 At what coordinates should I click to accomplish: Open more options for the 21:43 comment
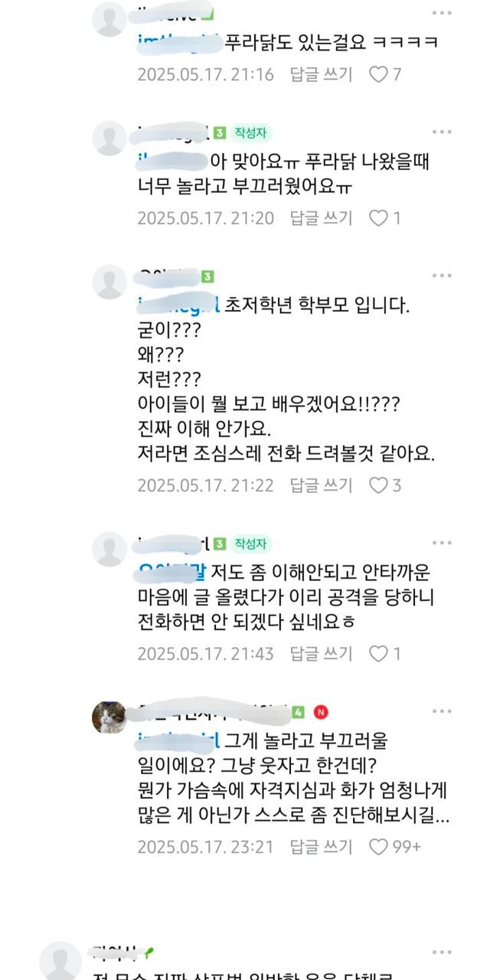click(x=442, y=543)
